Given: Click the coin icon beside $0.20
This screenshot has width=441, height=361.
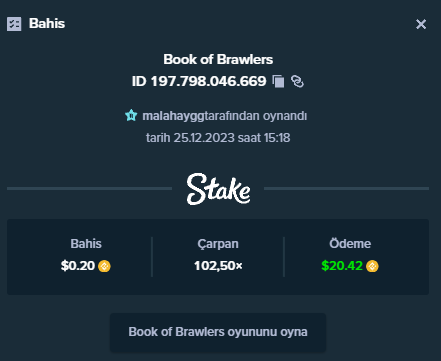Looking at the screenshot, I should click(104, 266).
